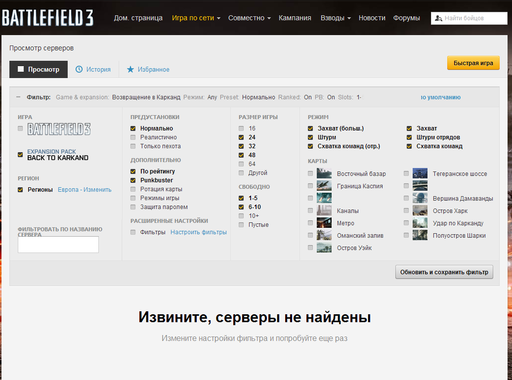Uncheck the Схватка команд (отр.) checkbox
The width and height of the screenshot is (512, 380).
point(310,146)
